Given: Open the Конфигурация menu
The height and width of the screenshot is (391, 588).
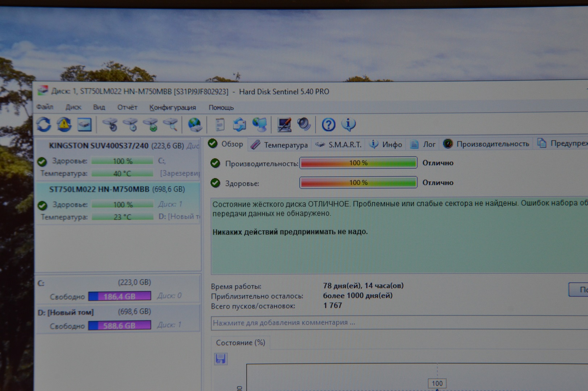Looking at the screenshot, I should (172, 108).
